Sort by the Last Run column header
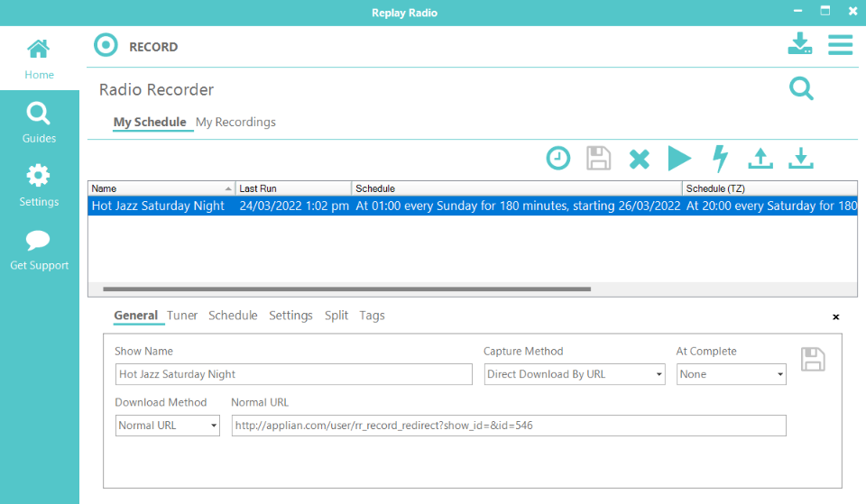 tap(293, 188)
